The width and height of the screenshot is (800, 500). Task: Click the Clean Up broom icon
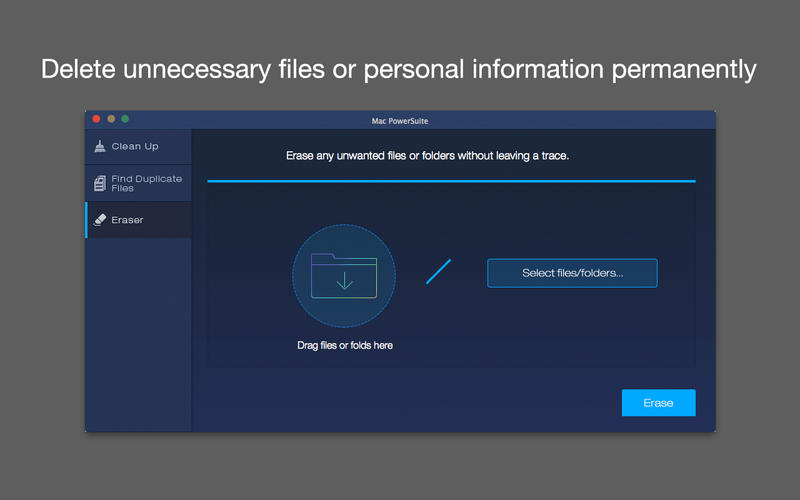(100, 146)
